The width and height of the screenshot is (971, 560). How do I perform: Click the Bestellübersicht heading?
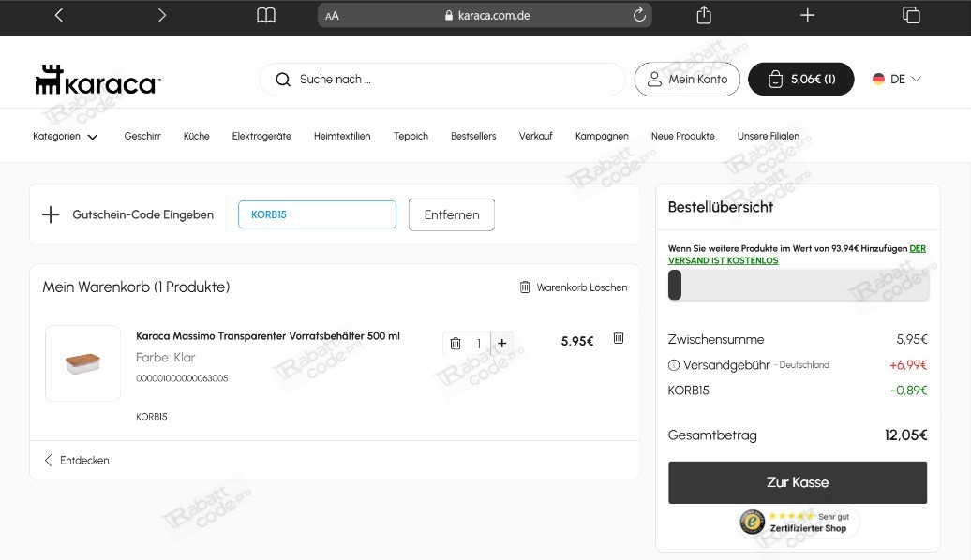[720, 207]
